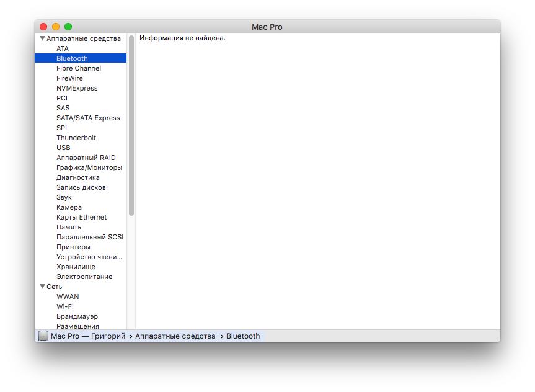The height and width of the screenshot is (392, 535).
Task: Click Mac Pro — Григорий in path bar
Action: (x=88, y=336)
